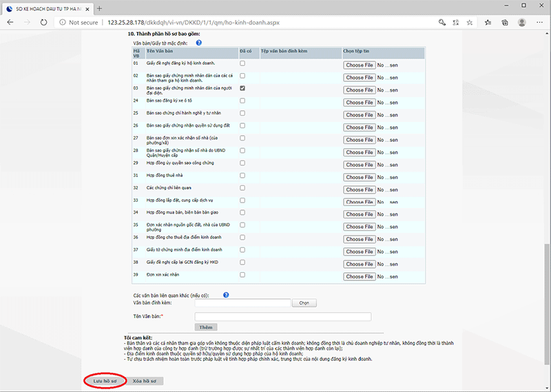Viewport: 551px width, 392px height.
Task: Click the Tôi cam kết heading
Action: tap(138, 338)
